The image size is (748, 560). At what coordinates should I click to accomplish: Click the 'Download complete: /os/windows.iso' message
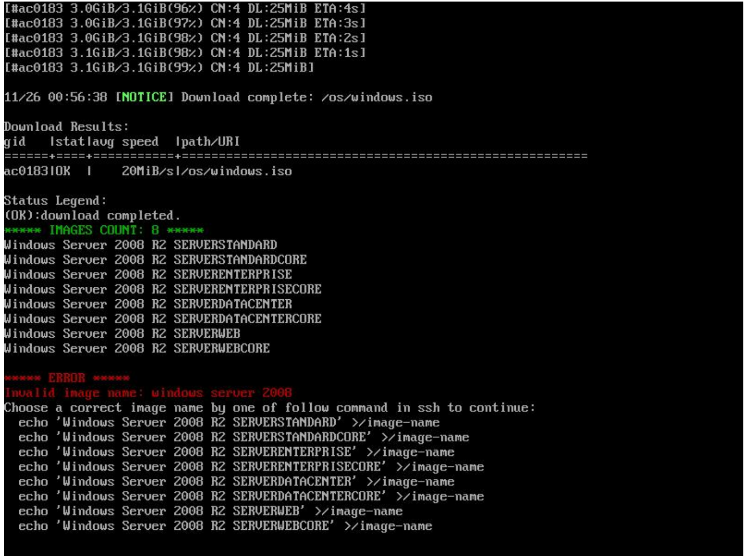pyautogui.click(x=307, y=97)
